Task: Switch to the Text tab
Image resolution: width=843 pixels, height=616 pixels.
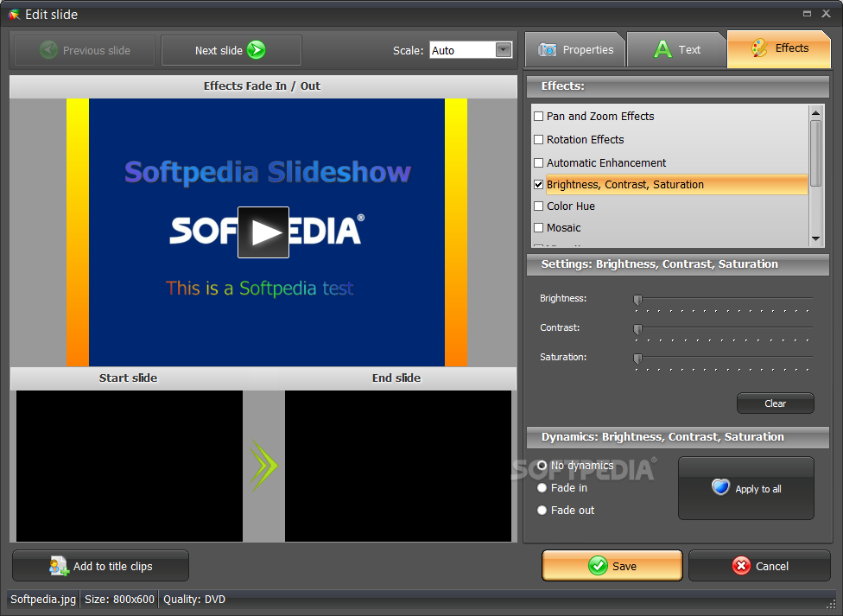Action: [x=676, y=49]
